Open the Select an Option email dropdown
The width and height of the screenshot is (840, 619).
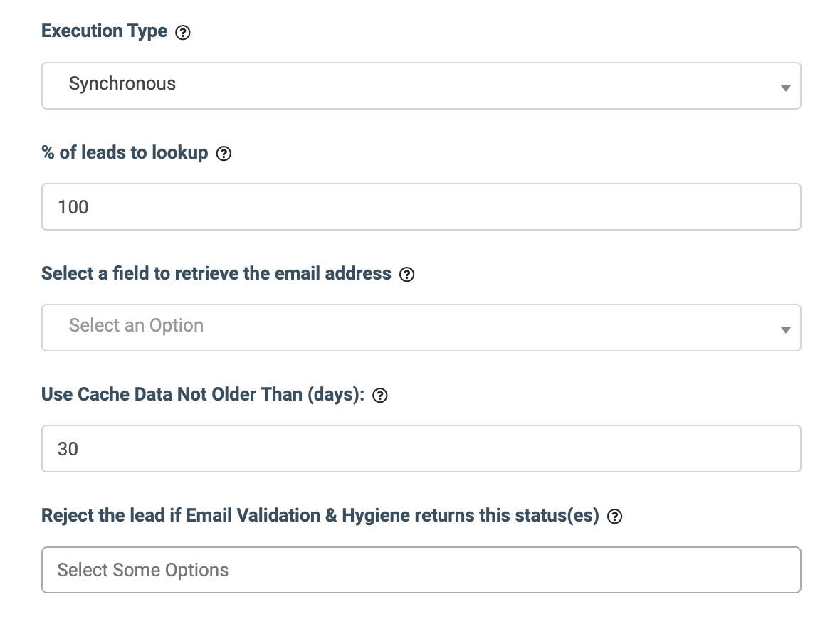(x=421, y=328)
